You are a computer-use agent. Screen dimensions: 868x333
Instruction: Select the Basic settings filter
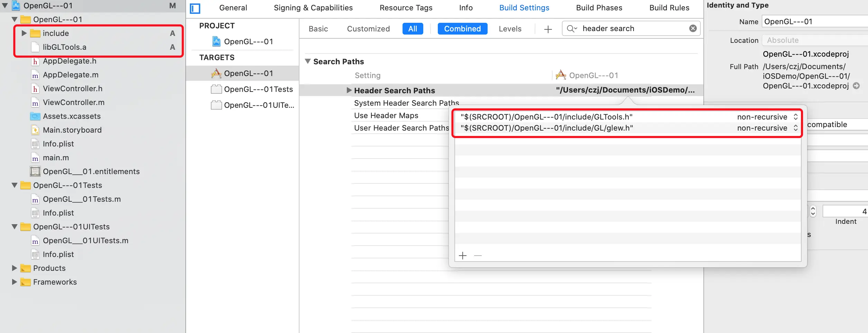coord(318,29)
